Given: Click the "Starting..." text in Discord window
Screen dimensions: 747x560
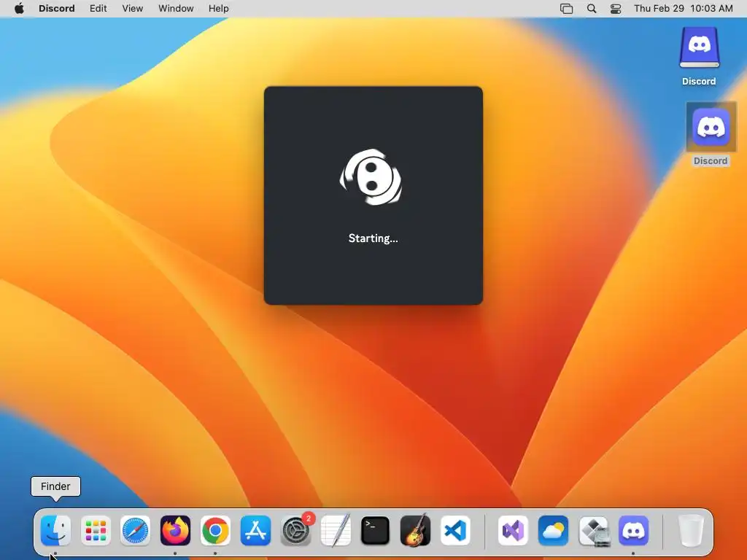Looking at the screenshot, I should pos(373,238).
